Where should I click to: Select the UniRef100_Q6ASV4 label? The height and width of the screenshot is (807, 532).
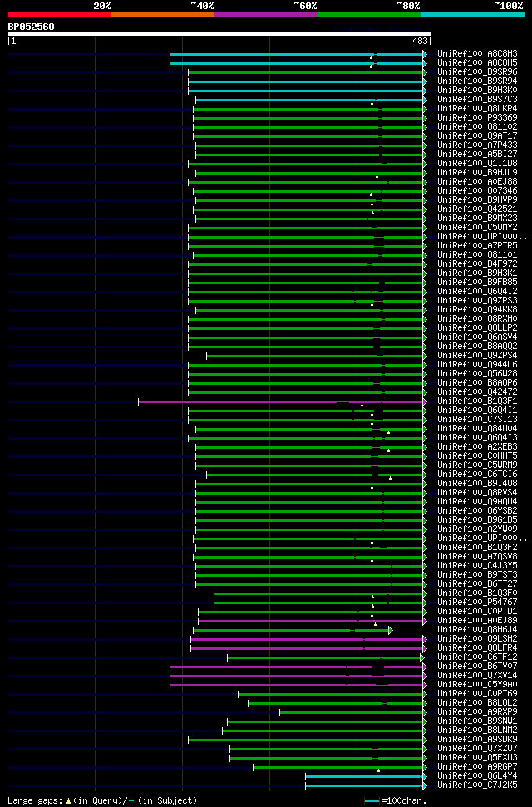477,337
